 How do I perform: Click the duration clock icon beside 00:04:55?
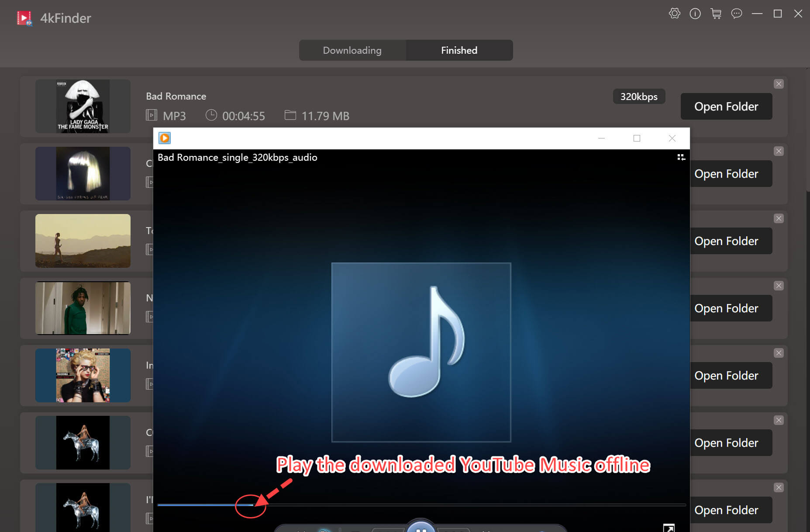tap(211, 115)
